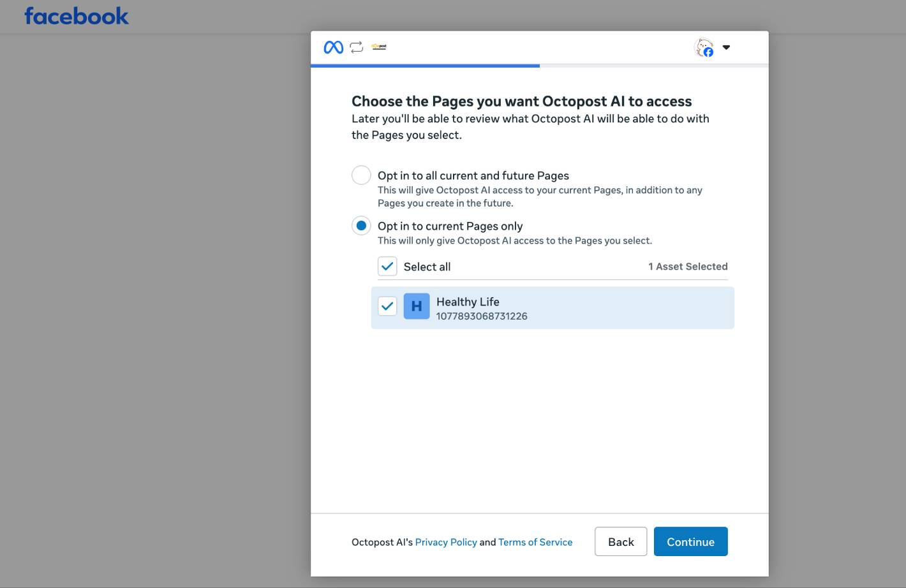Open the Terms of Service link
The width and height of the screenshot is (906, 588).
pyautogui.click(x=535, y=542)
